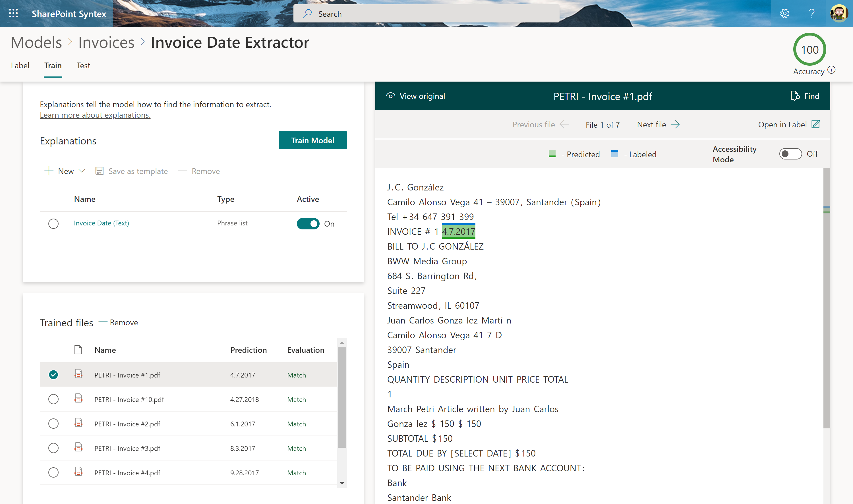The image size is (853, 504).
Task: Open Learn more about explanations link
Action: (x=95, y=115)
